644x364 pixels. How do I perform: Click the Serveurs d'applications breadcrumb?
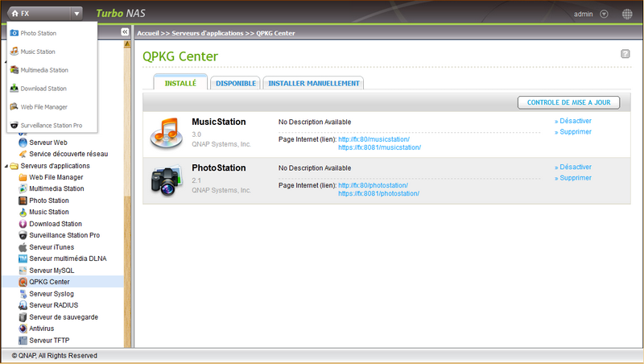(x=208, y=33)
